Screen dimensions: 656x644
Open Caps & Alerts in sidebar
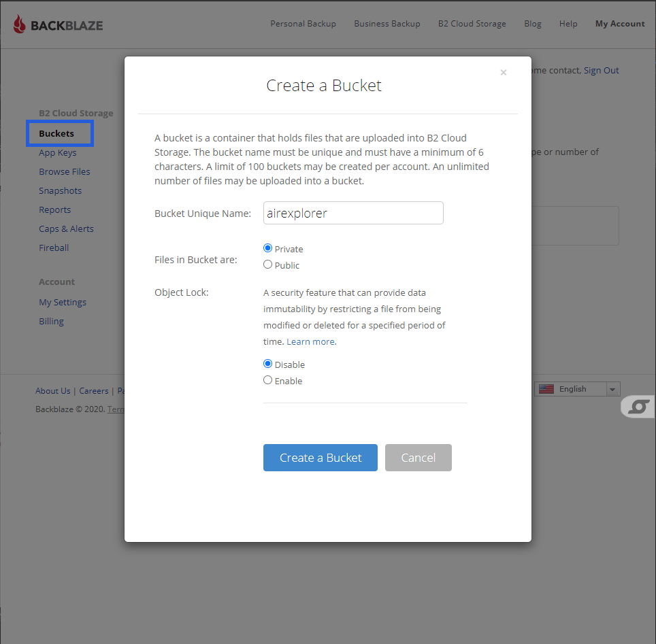66,228
